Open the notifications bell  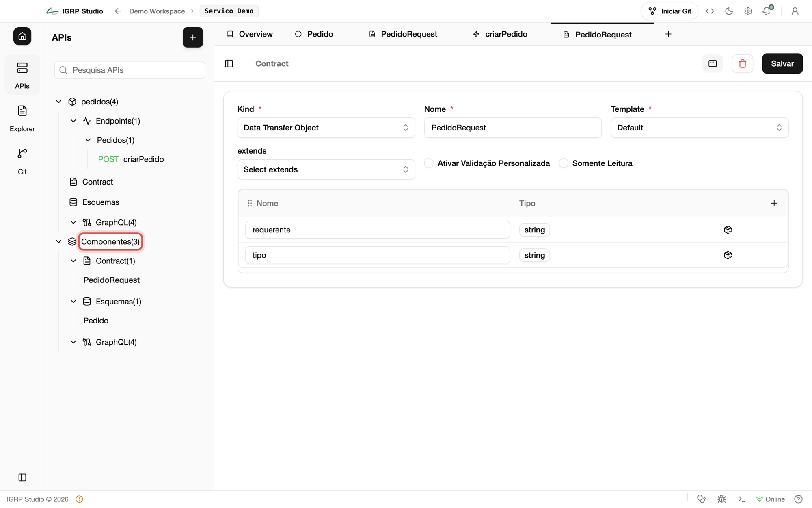click(x=767, y=11)
